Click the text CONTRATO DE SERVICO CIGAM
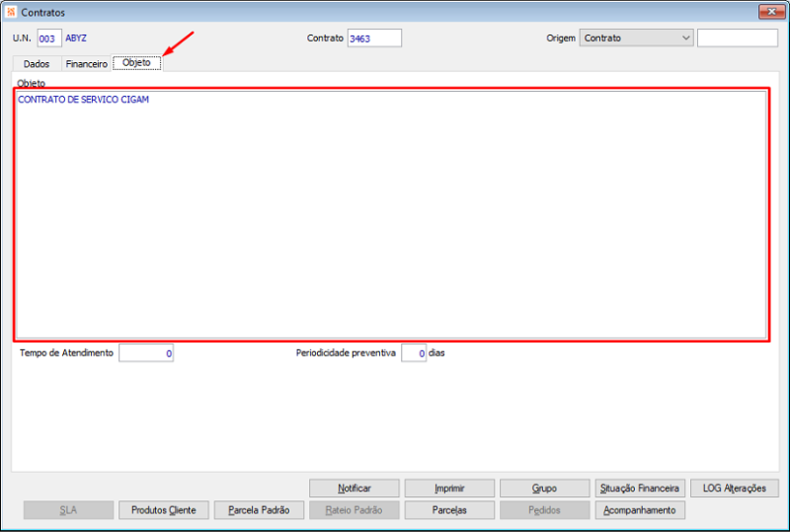 84,100
